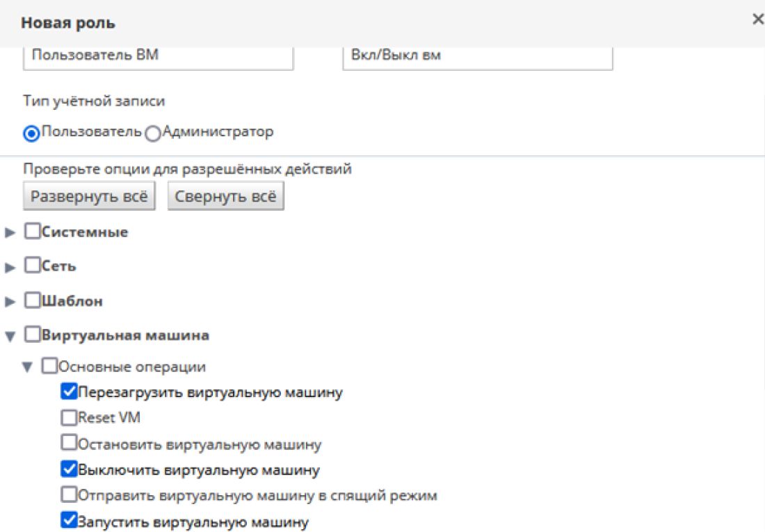Check Остановить виртуальную машину option
This screenshot has height=532, width=765.
tap(69, 444)
